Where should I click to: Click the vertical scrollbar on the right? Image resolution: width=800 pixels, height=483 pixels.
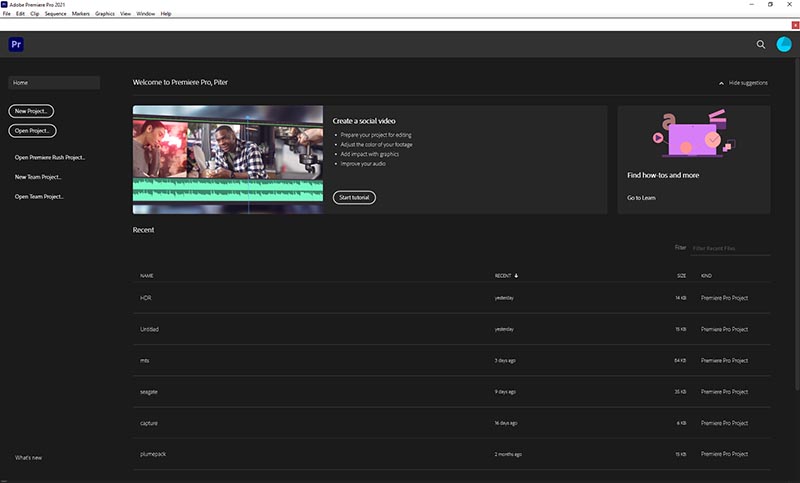pyautogui.click(x=797, y=224)
